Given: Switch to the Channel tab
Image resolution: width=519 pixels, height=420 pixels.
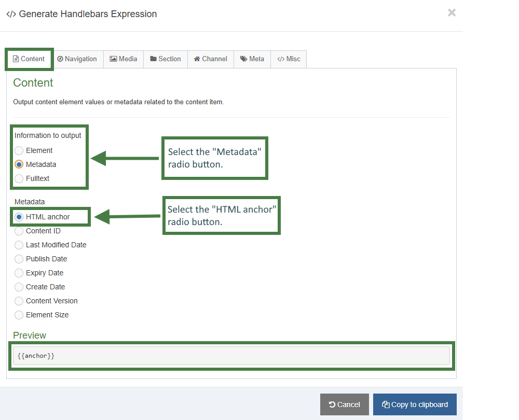Looking at the screenshot, I should 210,59.
